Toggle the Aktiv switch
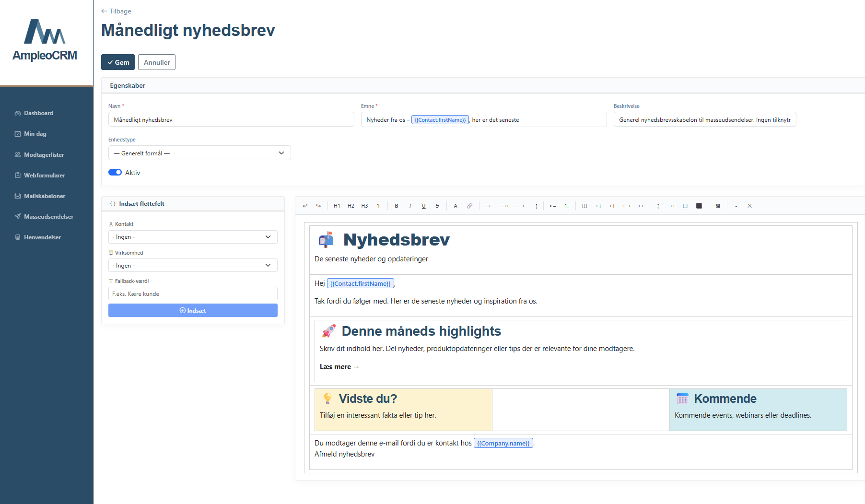Image resolution: width=865 pixels, height=504 pixels. pos(115,173)
